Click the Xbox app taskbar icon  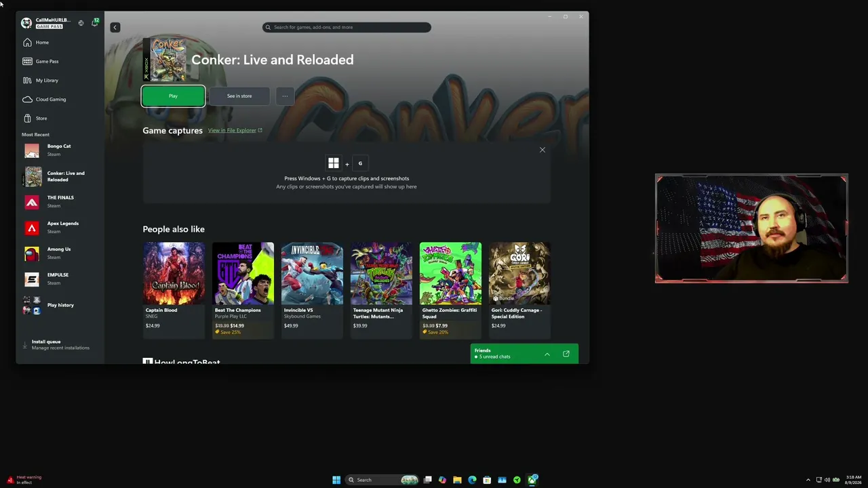pyautogui.click(x=532, y=480)
